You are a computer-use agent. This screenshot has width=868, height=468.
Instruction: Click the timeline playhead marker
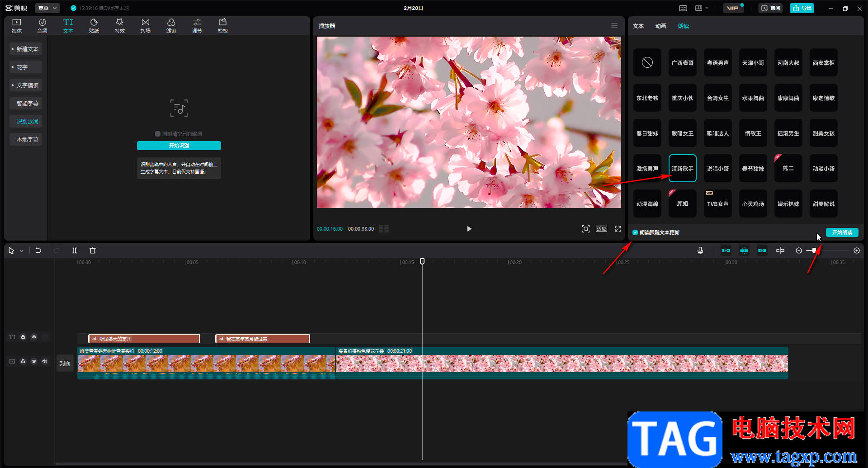pos(422,261)
